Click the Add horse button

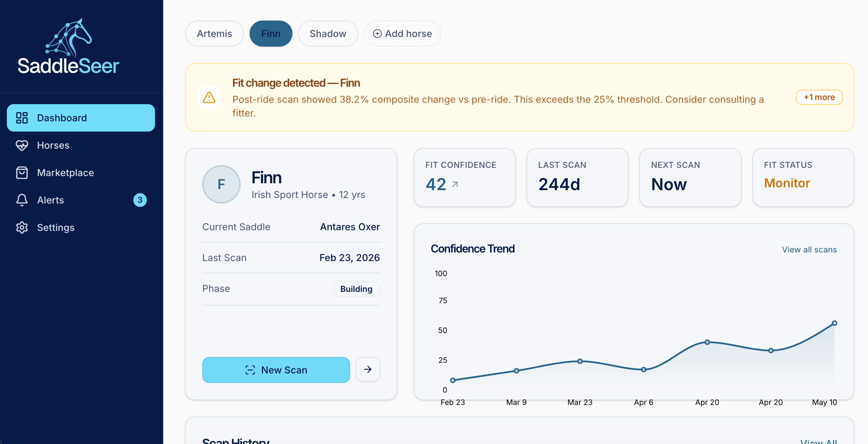pyautogui.click(x=402, y=34)
